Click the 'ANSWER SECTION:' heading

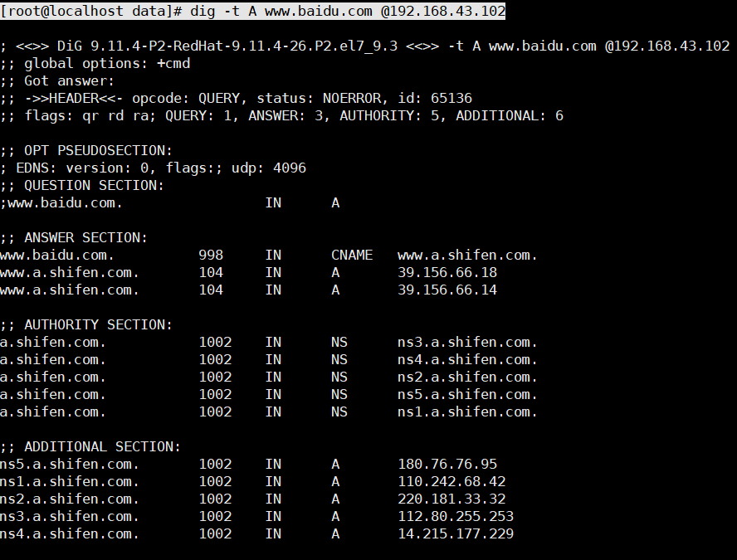(85, 237)
